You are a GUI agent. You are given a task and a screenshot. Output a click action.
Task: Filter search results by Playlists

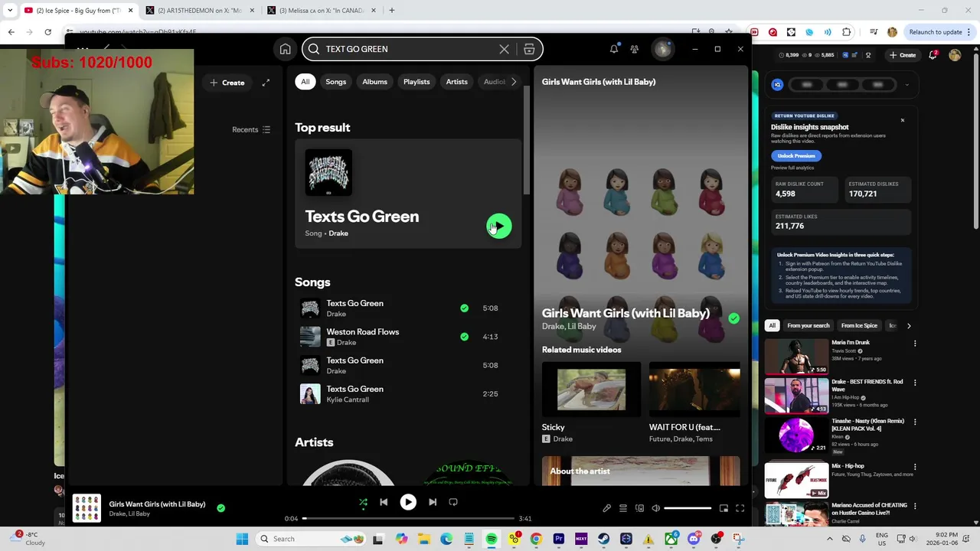point(416,82)
